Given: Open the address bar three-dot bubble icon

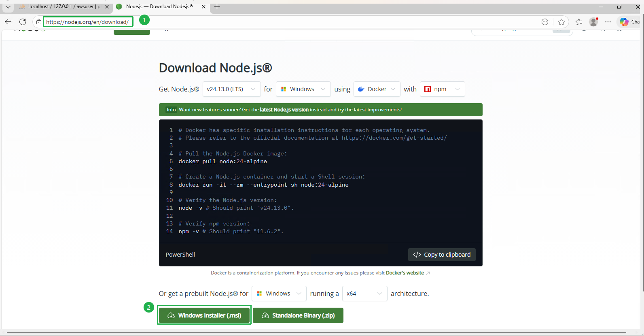Looking at the screenshot, I should pyautogui.click(x=545, y=22).
